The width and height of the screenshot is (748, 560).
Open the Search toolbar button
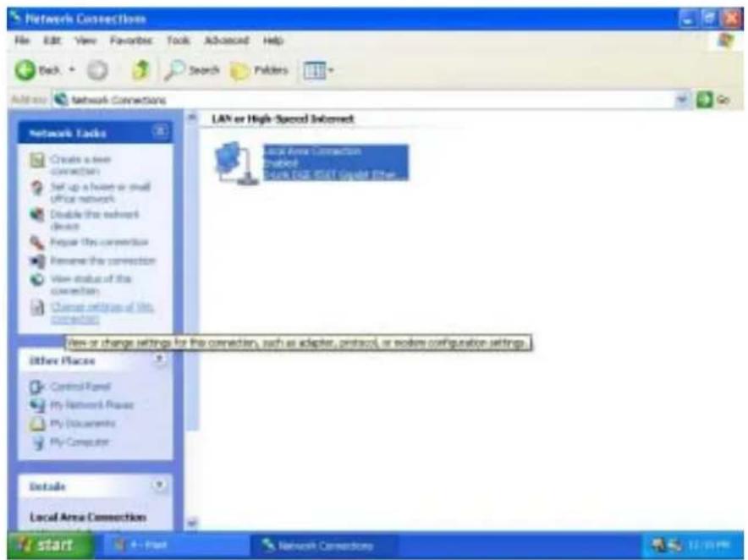coord(192,70)
